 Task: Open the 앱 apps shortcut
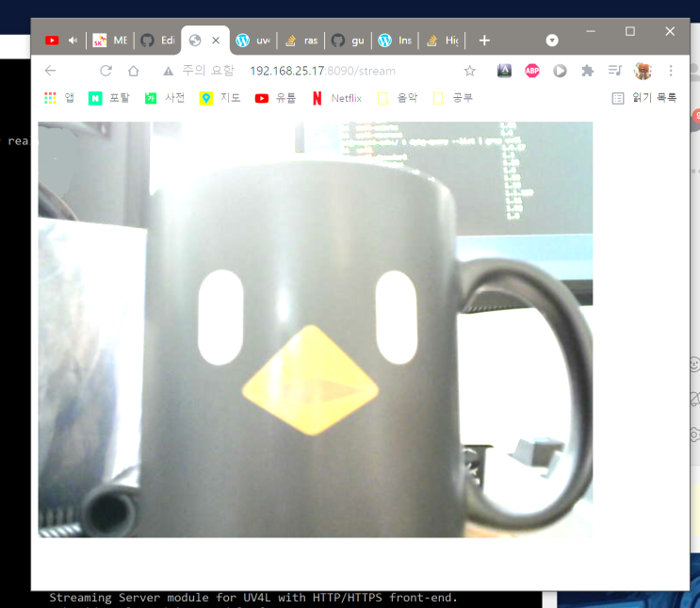point(59,98)
